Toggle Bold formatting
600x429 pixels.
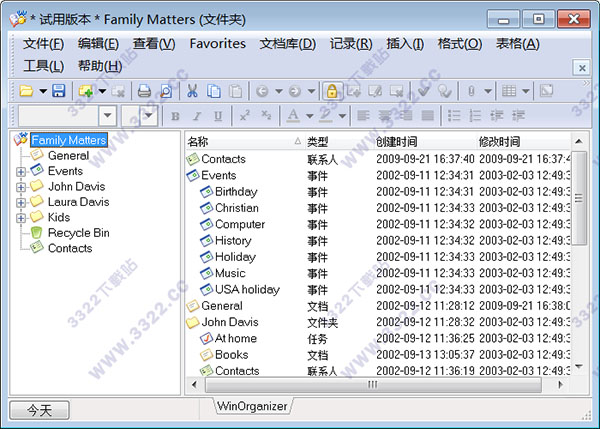click(x=175, y=116)
